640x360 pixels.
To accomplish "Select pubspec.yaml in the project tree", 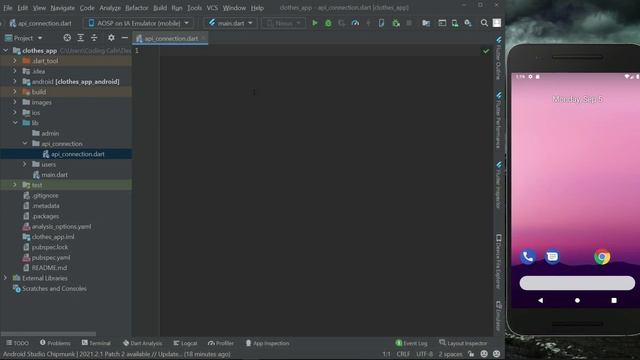I will click(51, 258).
